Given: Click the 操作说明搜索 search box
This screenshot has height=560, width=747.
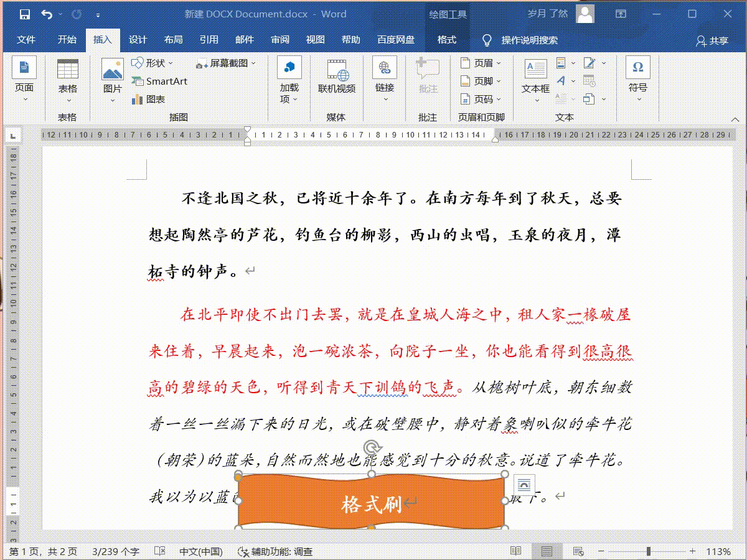Looking at the screenshot, I should (x=530, y=40).
